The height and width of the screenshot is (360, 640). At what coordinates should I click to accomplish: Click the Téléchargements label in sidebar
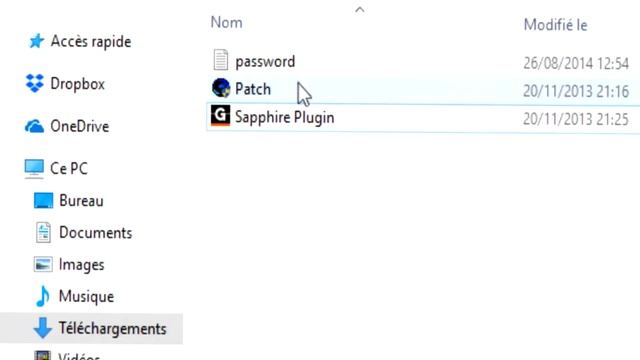(x=112, y=329)
